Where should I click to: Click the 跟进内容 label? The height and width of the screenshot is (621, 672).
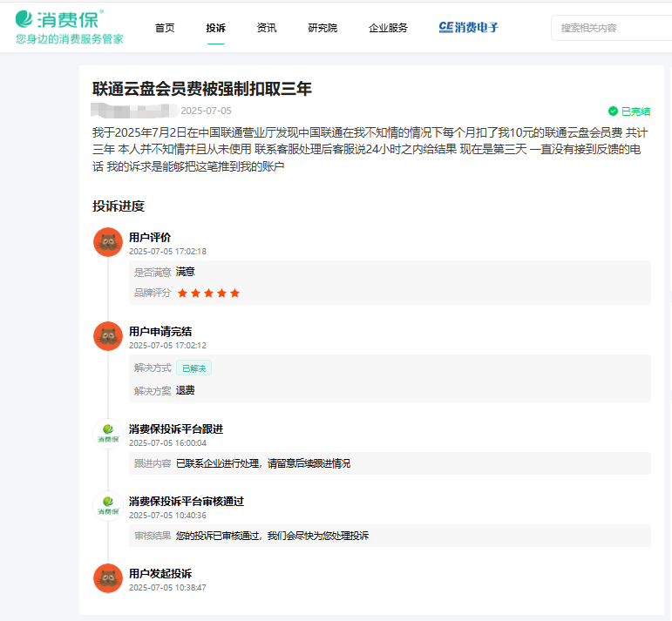click(x=153, y=463)
